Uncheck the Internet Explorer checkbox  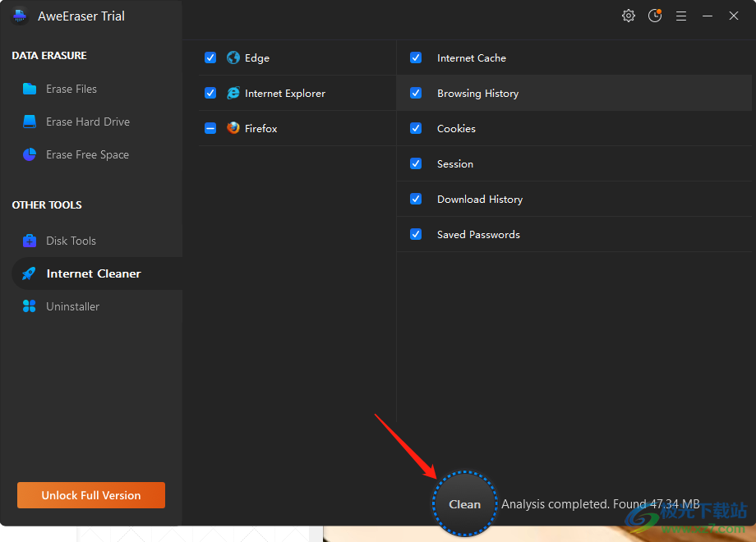pos(210,93)
